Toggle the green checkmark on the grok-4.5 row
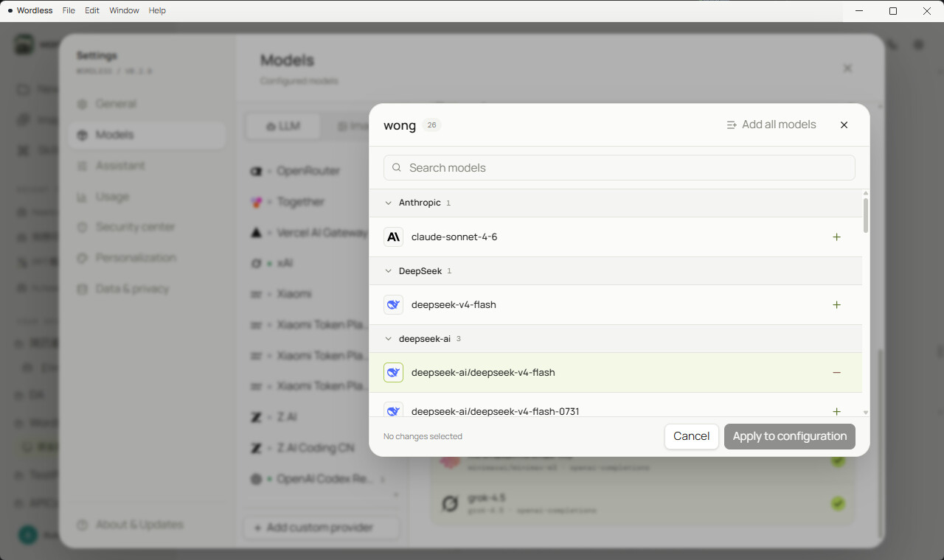This screenshot has width=944, height=560. 838,504
